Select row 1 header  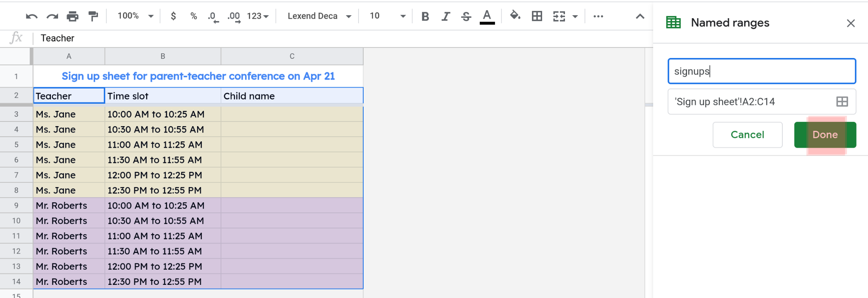coord(16,76)
